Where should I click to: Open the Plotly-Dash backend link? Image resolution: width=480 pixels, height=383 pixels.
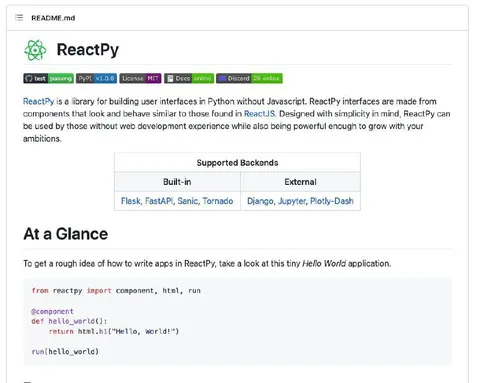point(332,201)
